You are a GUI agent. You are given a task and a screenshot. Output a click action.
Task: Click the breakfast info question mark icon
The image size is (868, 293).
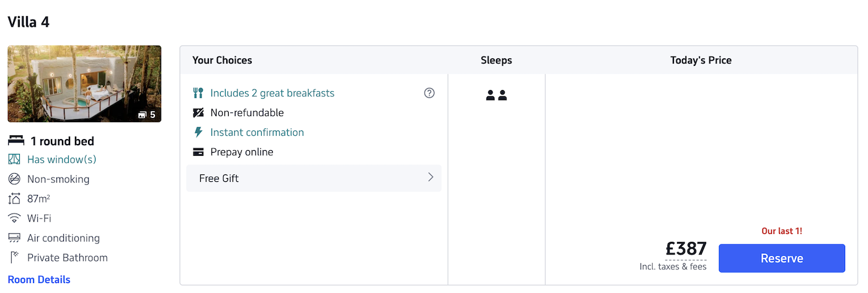429,93
